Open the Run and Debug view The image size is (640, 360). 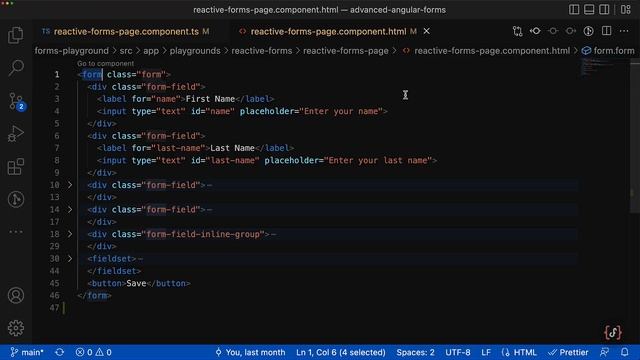pos(16,133)
